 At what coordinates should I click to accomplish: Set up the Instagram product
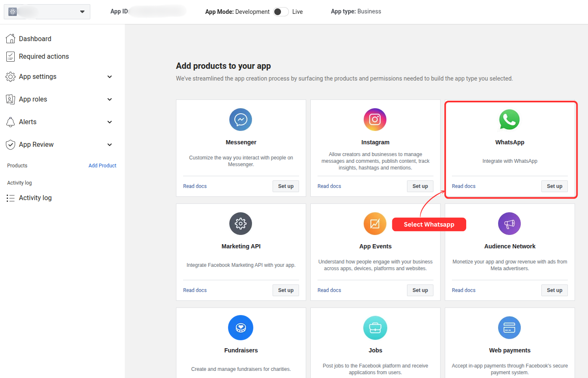420,186
